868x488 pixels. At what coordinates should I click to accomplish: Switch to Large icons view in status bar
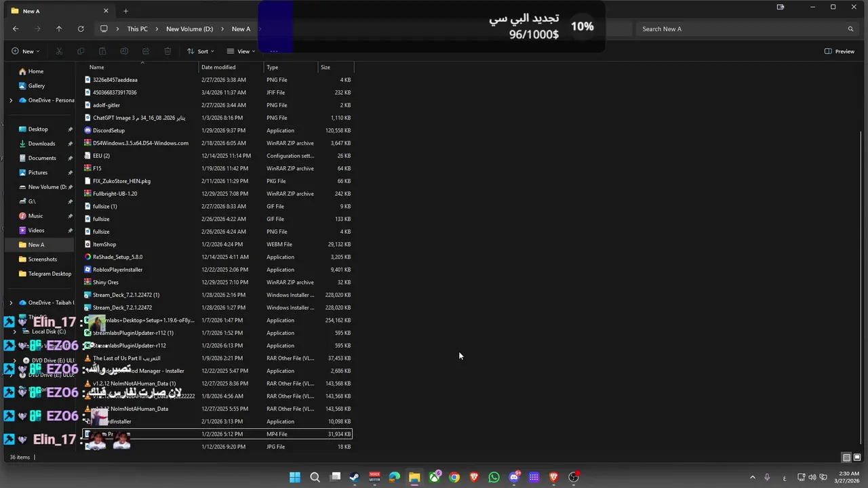[856, 457]
